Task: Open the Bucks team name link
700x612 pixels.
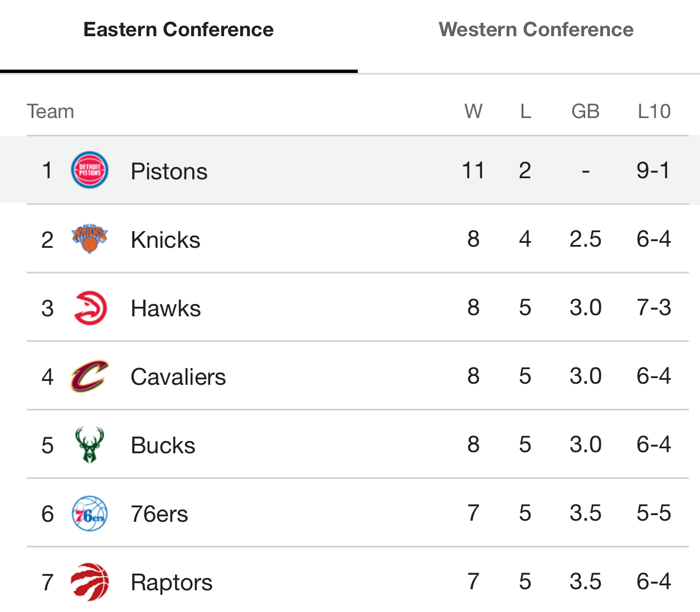Action: pyautogui.click(x=163, y=445)
